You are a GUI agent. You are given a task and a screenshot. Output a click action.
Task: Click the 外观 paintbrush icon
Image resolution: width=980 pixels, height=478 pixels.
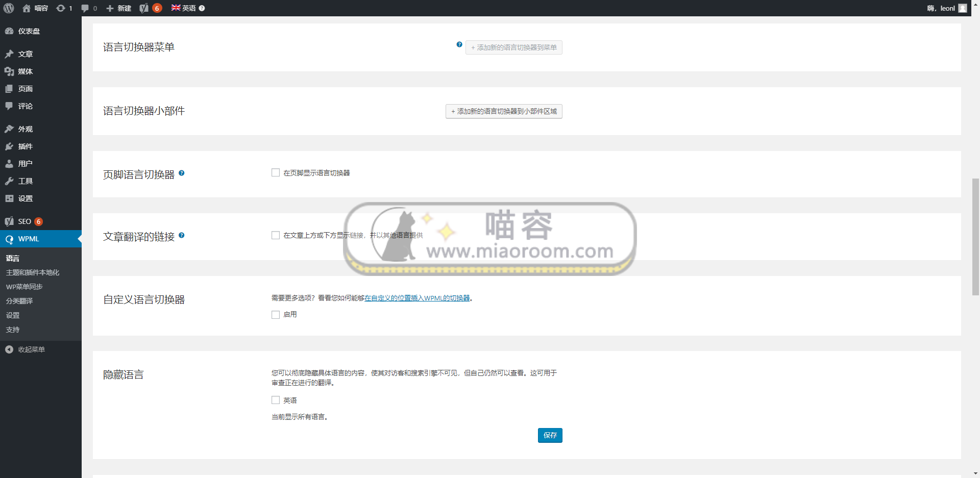click(9, 129)
